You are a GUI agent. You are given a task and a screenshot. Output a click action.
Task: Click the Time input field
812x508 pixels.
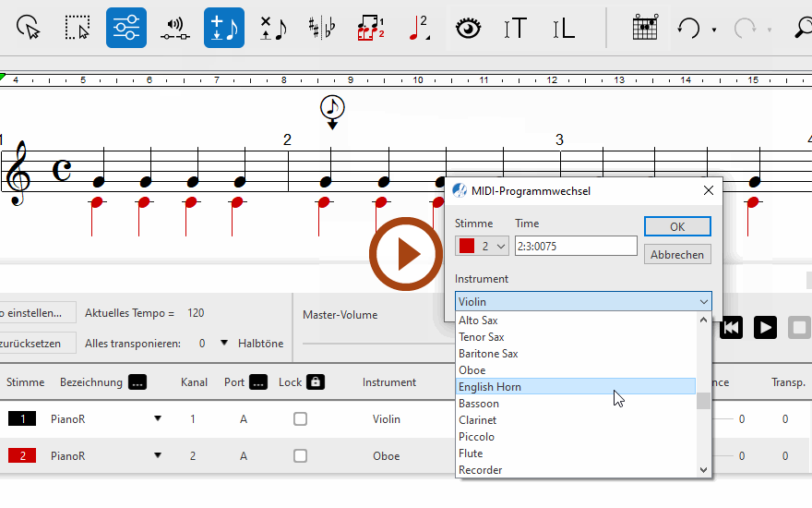[x=575, y=246]
